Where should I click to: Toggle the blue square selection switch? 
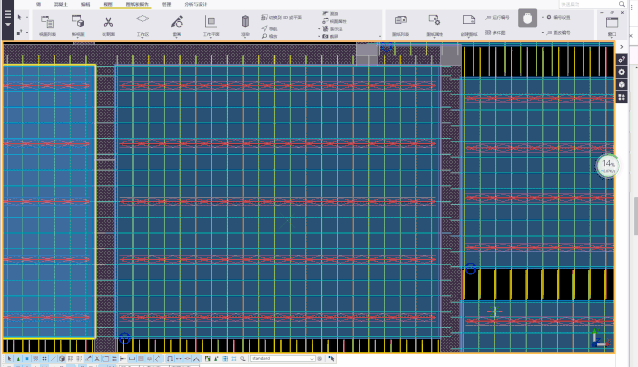pos(27,359)
